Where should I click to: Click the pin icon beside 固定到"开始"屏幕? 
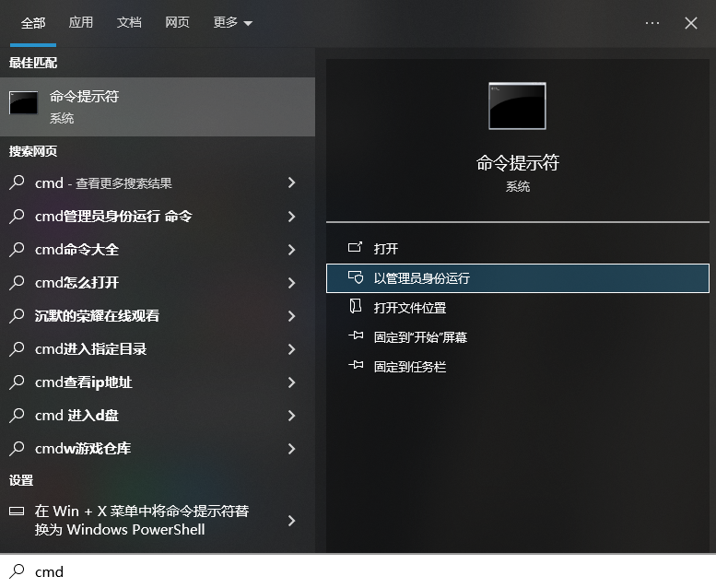pyautogui.click(x=356, y=335)
